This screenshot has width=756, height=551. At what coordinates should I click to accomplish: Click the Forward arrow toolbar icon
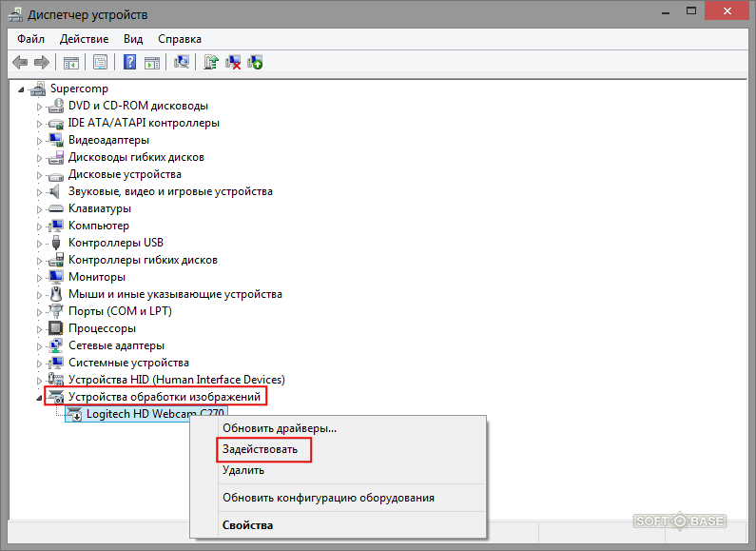(42, 62)
